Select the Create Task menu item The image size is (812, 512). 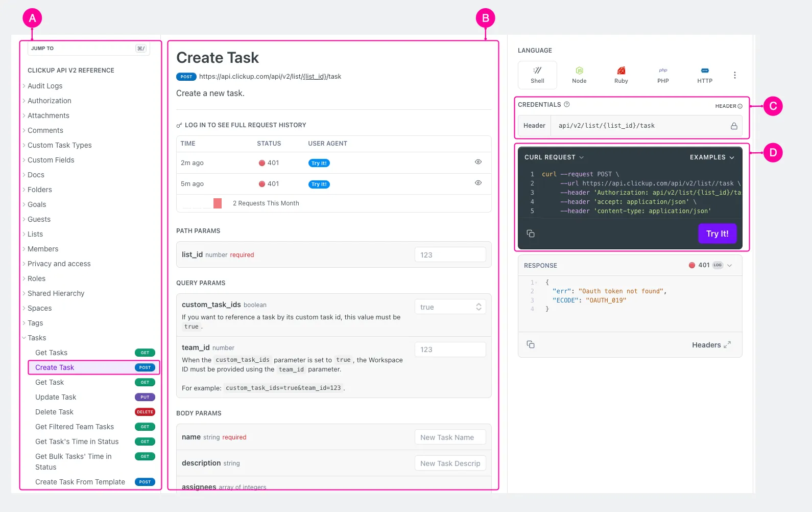click(94, 367)
